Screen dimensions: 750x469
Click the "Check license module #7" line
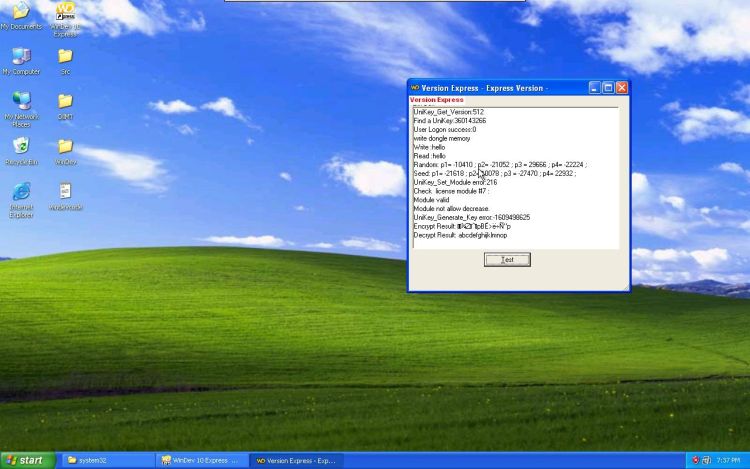tap(451, 191)
